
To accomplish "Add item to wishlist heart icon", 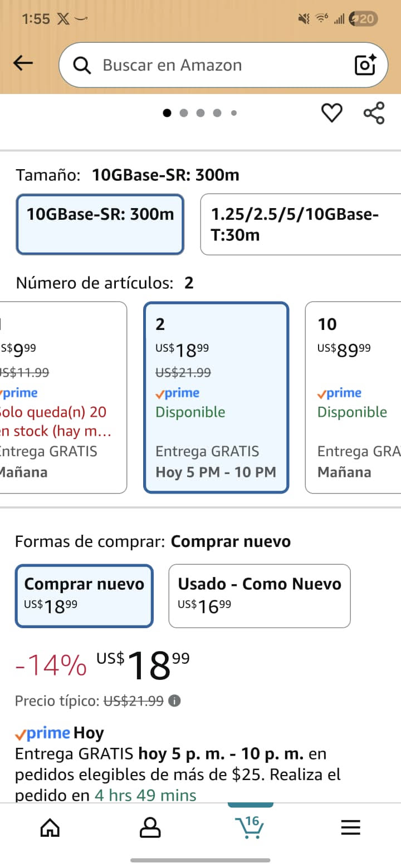I will pos(332,113).
